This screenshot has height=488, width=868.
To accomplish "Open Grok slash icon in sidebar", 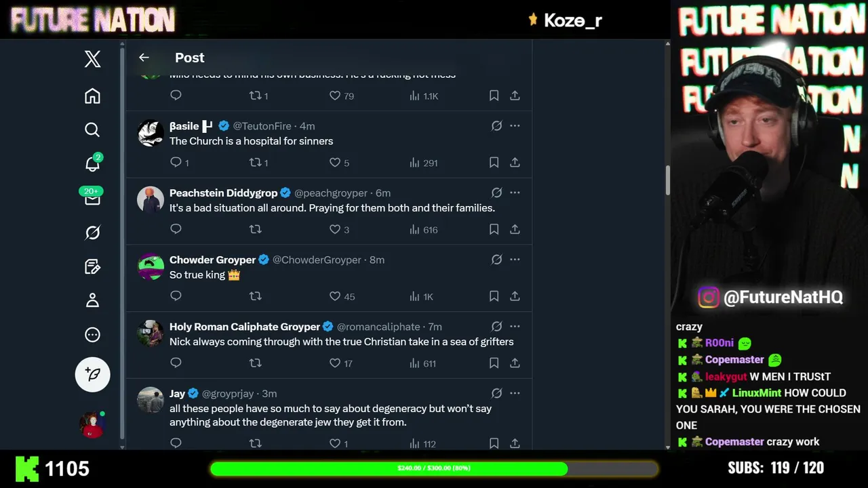I will pos(92,232).
